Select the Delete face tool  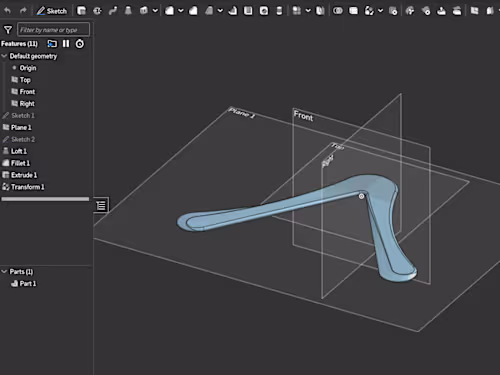[426, 11]
